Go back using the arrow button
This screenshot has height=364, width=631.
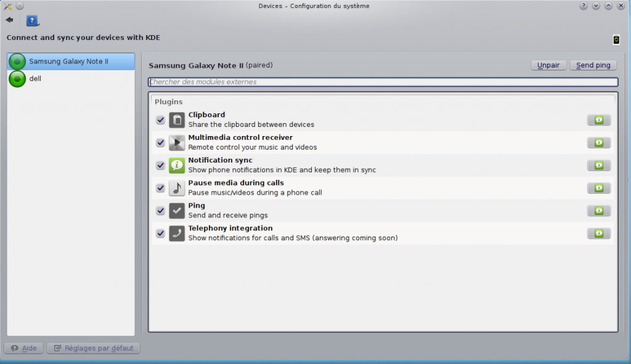pyautogui.click(x=10, y=20)
